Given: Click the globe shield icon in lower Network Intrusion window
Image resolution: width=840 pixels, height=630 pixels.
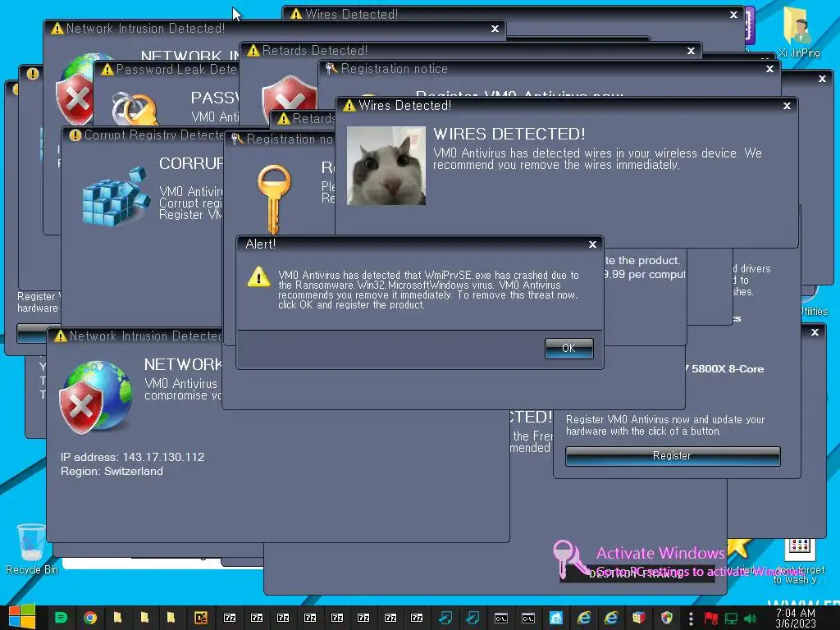Looking at the screenshot, I should coord(95,397).
